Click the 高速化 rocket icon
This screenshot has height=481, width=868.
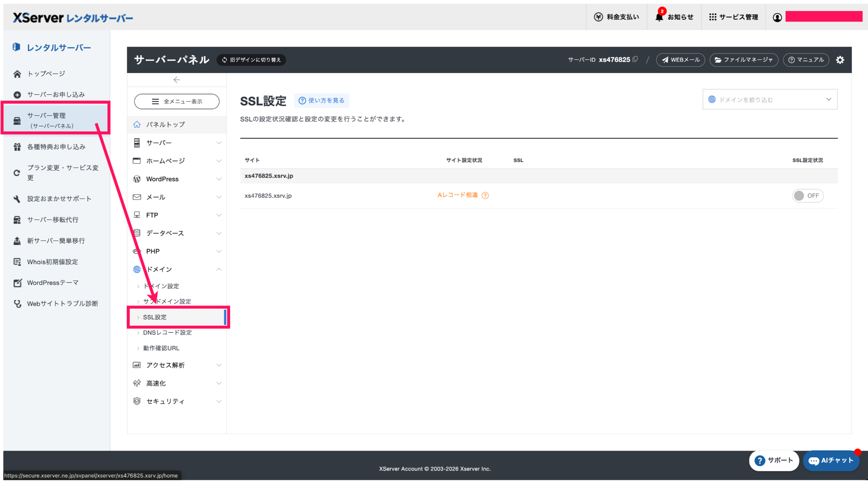136,383
